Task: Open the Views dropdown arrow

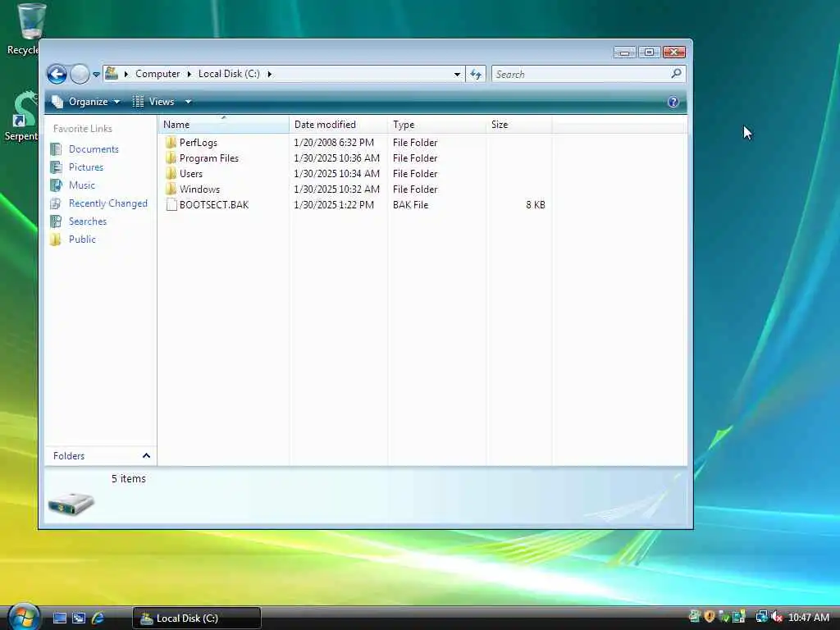Action: point(188,102)
